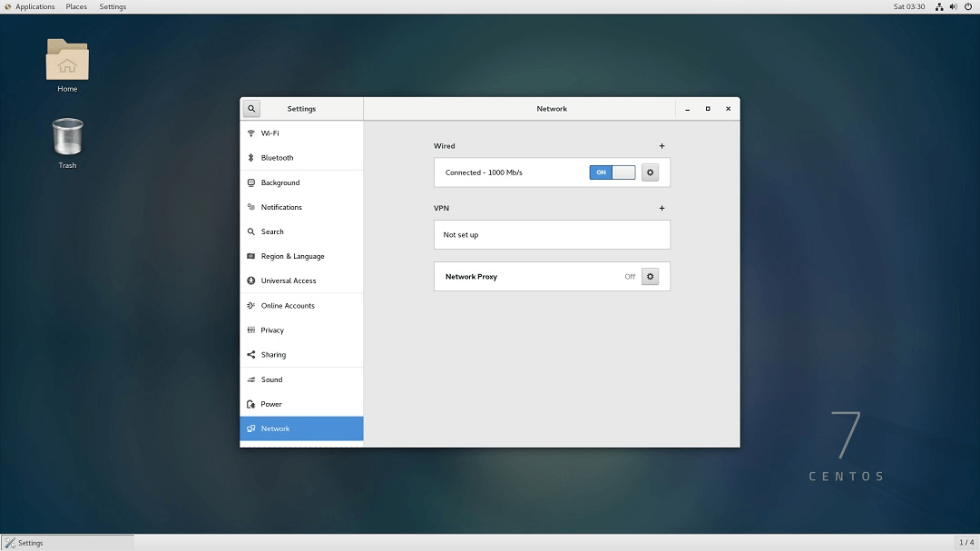Open the Home folder desktop icon
The width and height of the screenshot is (980, 551).
67,60
